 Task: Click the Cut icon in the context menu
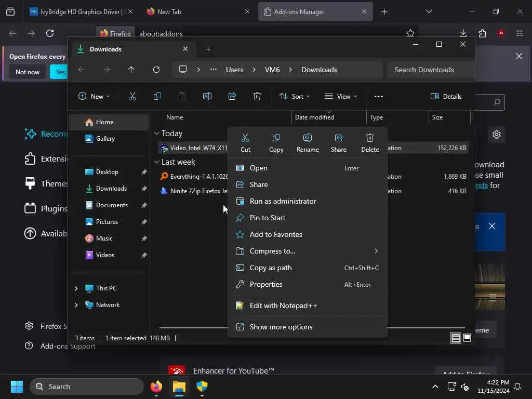[245, 138]
